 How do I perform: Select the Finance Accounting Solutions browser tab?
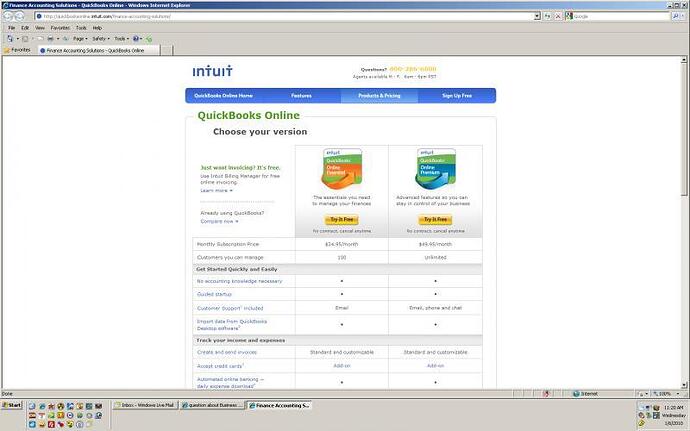point(99,51)
